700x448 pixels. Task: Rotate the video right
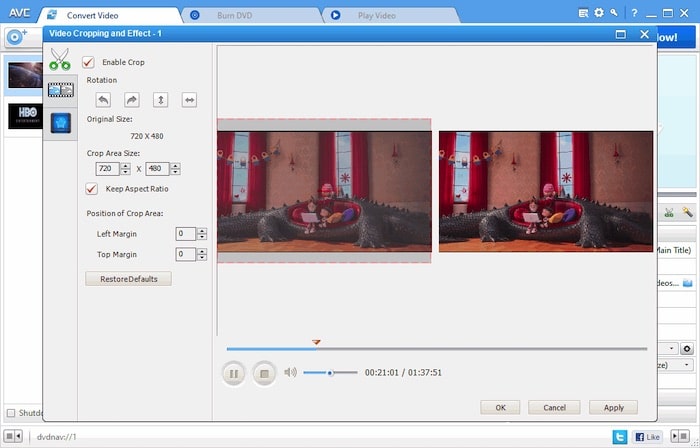[x=131, y=100]
